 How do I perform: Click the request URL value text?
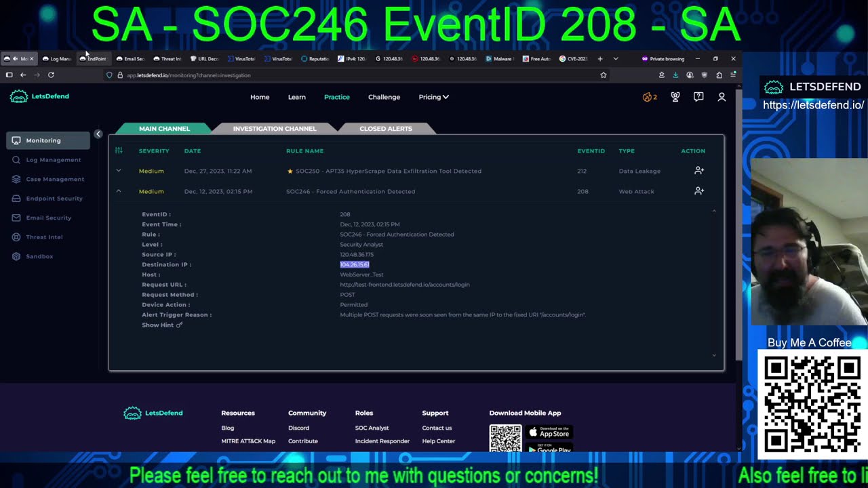click(x=405, y=285)
